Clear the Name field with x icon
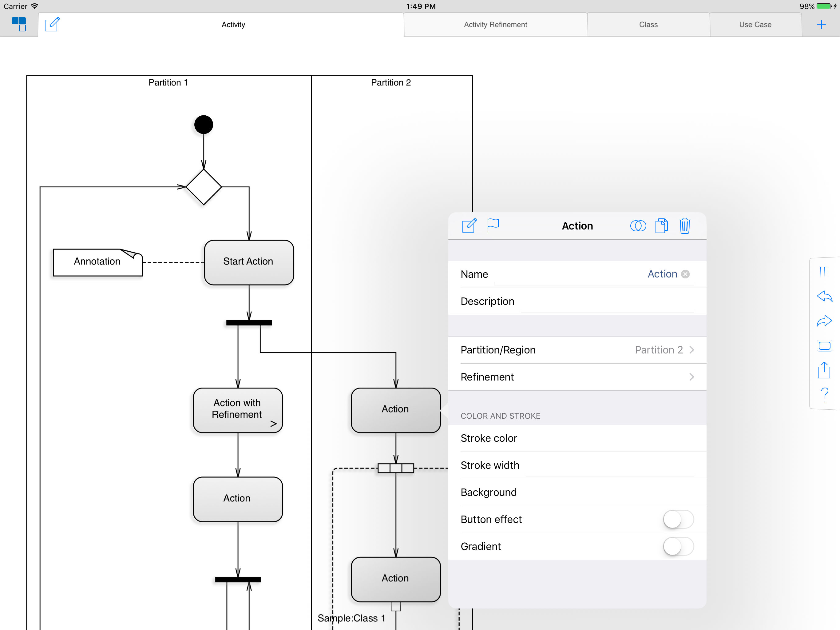This screenshot has height=630, width=840. coord(685,274)
